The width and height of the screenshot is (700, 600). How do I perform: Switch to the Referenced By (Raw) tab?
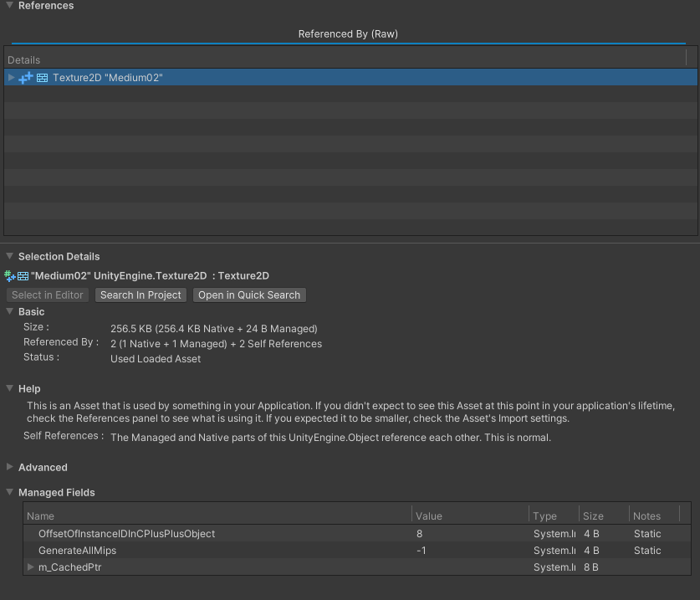click(x=348, y=33)
